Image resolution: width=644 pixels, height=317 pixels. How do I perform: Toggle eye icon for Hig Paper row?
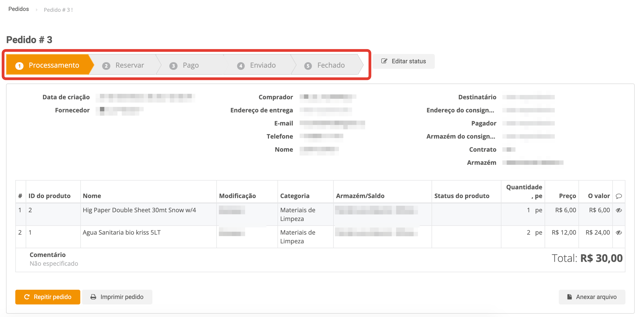coord(619,210)
